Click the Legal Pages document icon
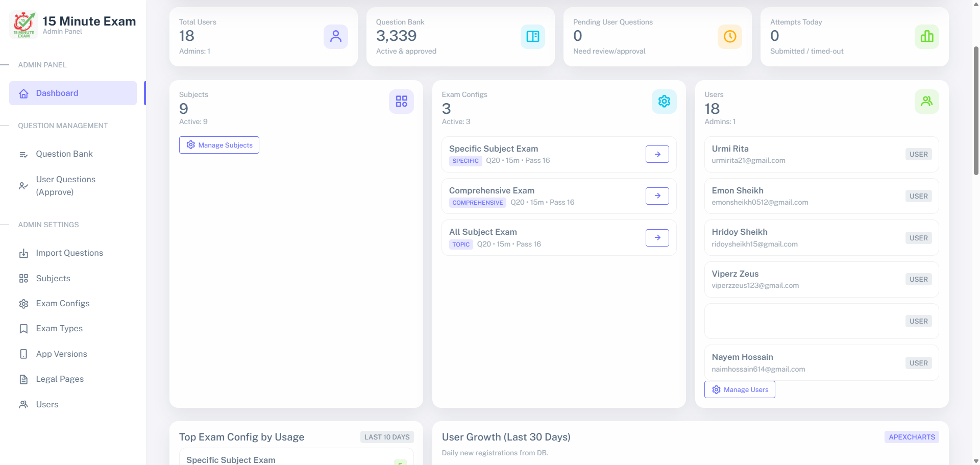The height and width of the screenshot is (465, 980). coord(23,379)
